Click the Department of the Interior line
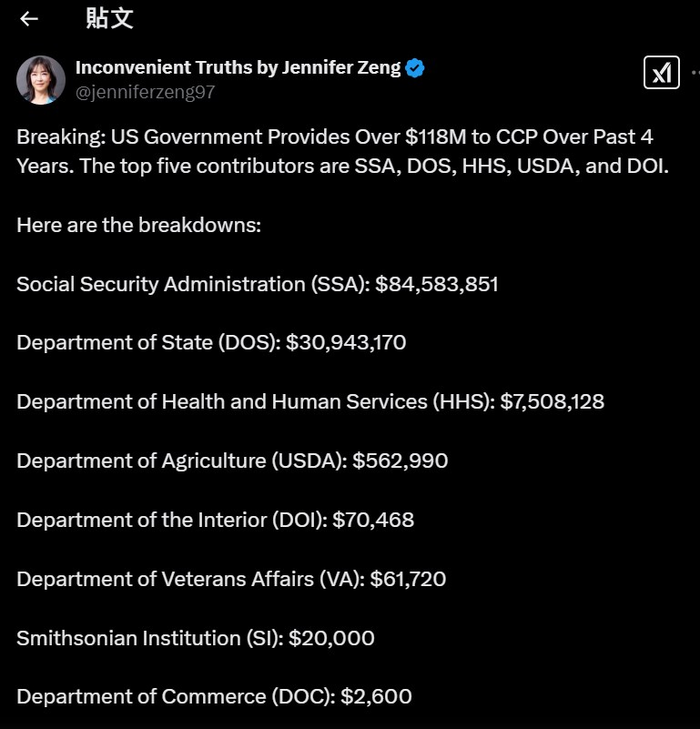 coord(215,520)
